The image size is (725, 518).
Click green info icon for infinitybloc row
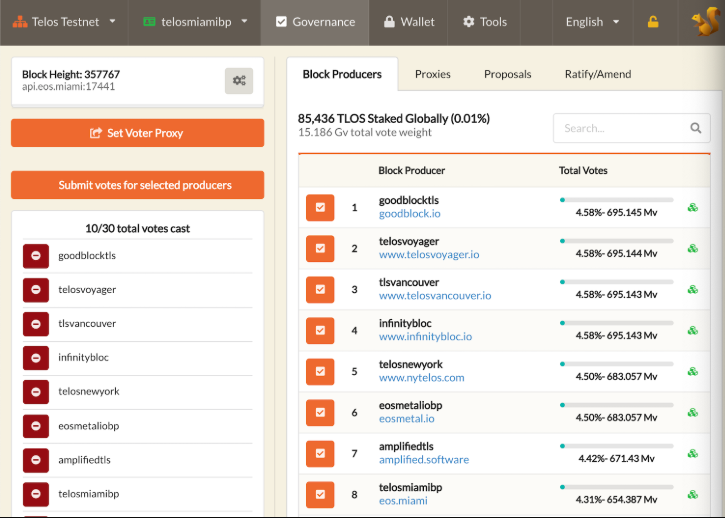click(x=693, y=330)
